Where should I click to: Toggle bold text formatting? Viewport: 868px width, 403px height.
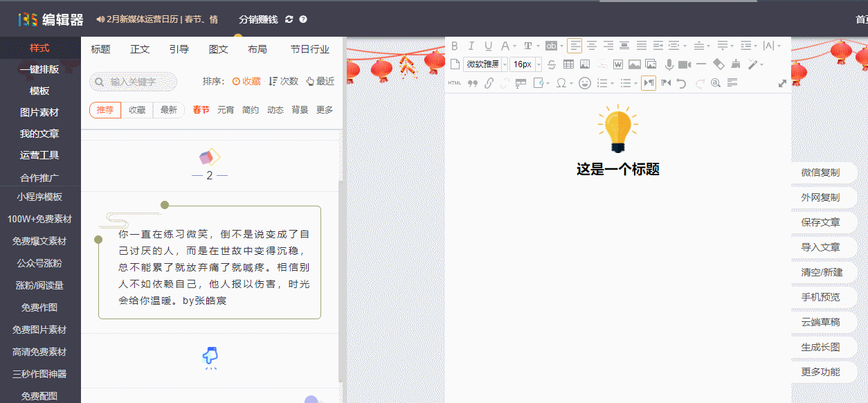click(455, 46)
